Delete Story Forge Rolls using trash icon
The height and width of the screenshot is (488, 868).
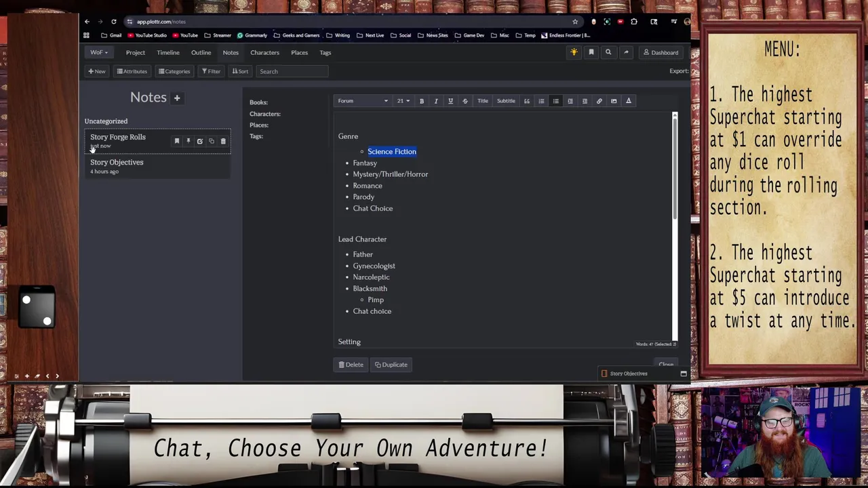[223, 141]
